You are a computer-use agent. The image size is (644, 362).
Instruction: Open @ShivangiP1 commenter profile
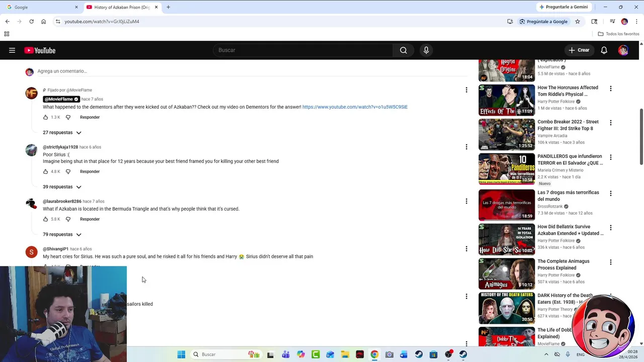(x=55, y=249)
